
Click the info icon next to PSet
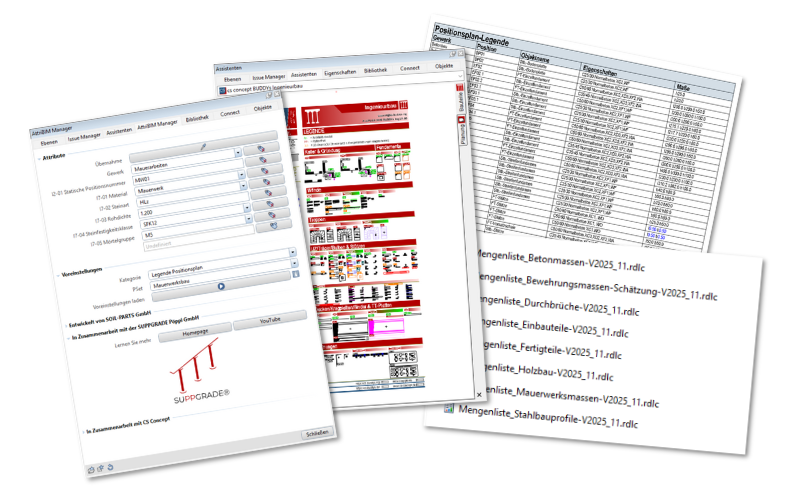(x=297, y=274)
